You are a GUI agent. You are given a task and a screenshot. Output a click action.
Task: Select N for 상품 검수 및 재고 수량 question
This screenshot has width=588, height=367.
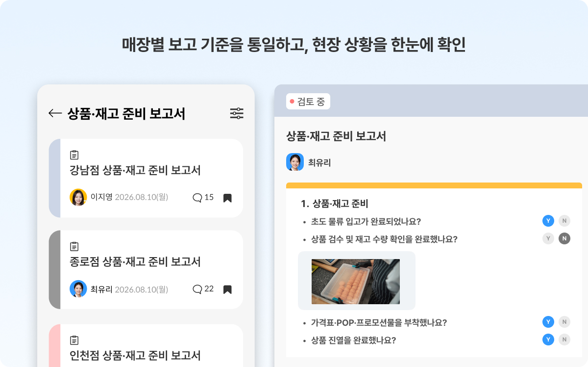[x=564, y=239]
